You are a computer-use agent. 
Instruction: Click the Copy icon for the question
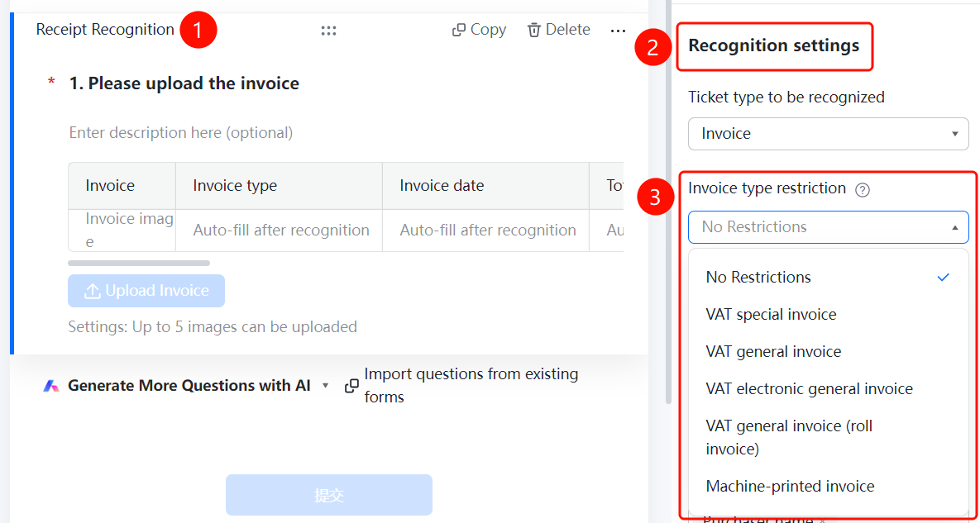pos(459,30)
